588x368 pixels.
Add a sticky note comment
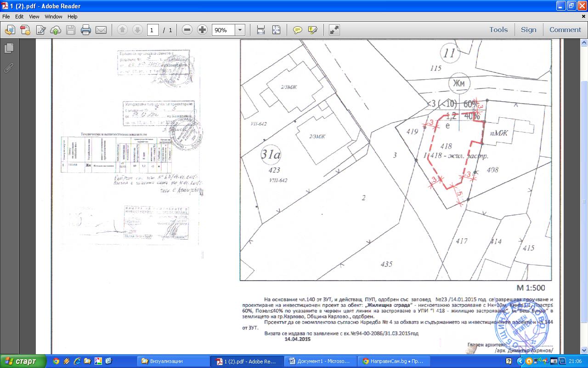pos(298,30)
